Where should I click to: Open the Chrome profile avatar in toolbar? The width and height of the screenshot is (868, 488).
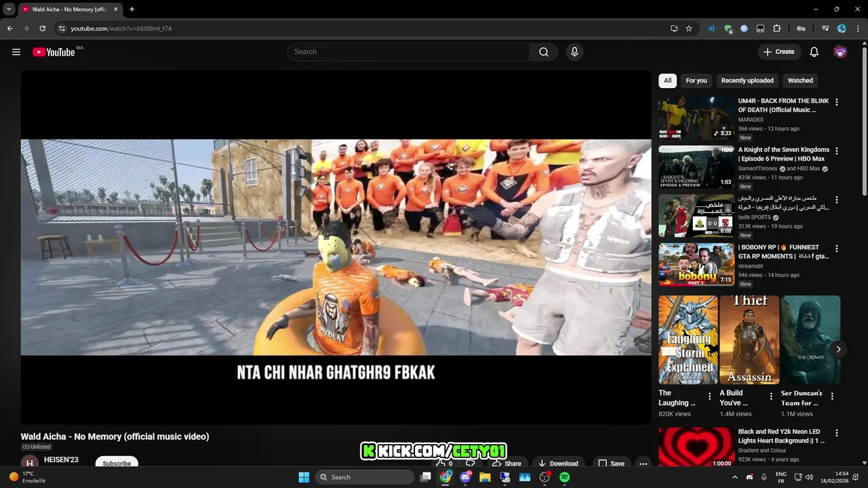[842, 28]
